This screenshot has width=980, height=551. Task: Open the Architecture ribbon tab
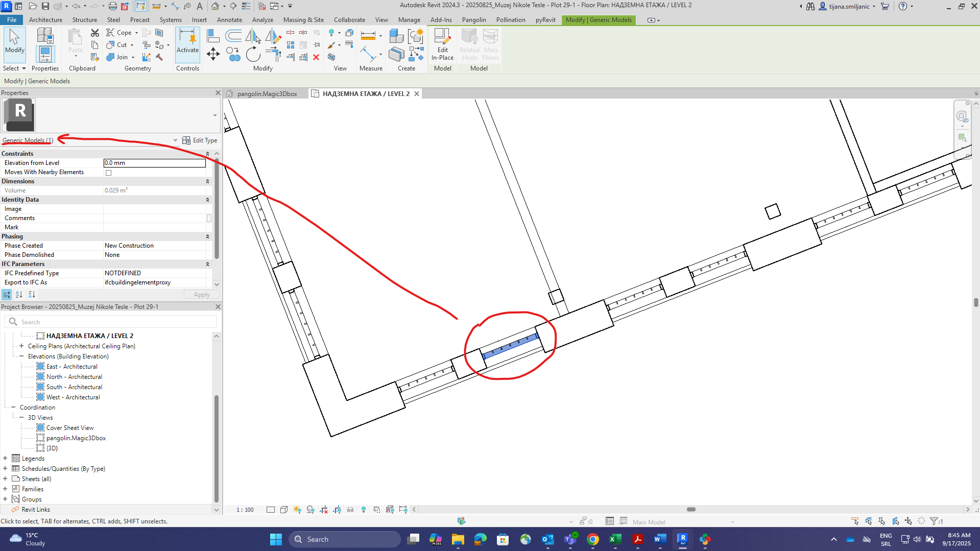click(x=45, y=20)
